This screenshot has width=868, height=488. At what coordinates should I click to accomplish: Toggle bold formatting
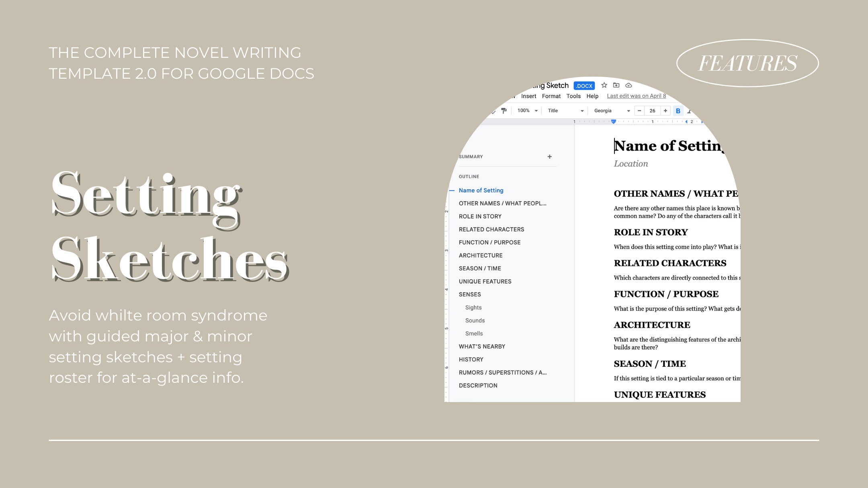point(678,110)
